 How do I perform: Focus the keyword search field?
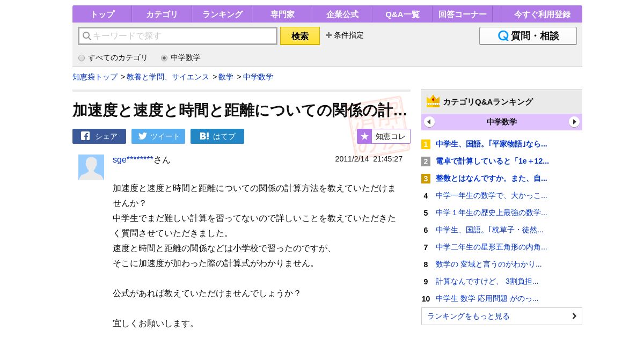[x=178, y=36]
